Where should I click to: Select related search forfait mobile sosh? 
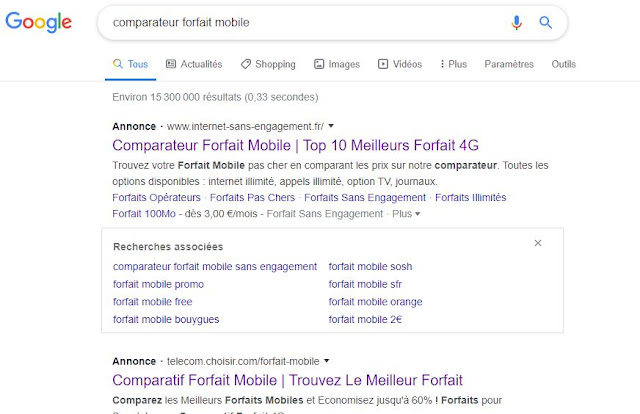pyautogui.click(x=370, y=266)
